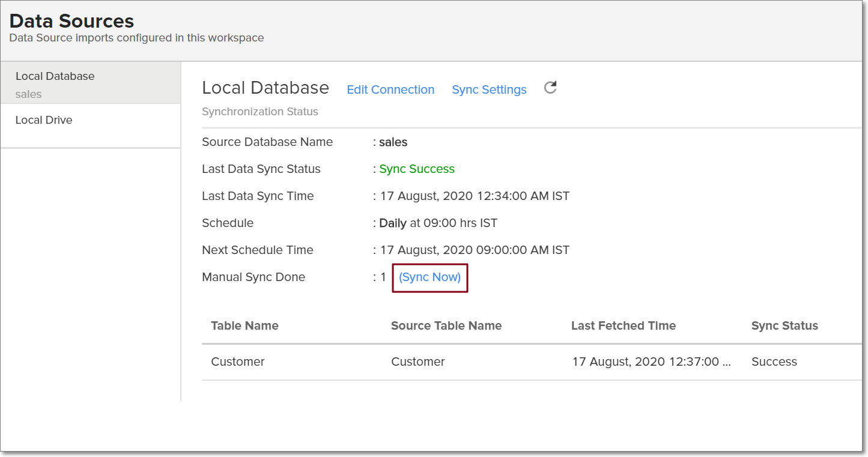Open Sync Settings
The width and height of the screenshot is (868, 457).
pos(489,89)
